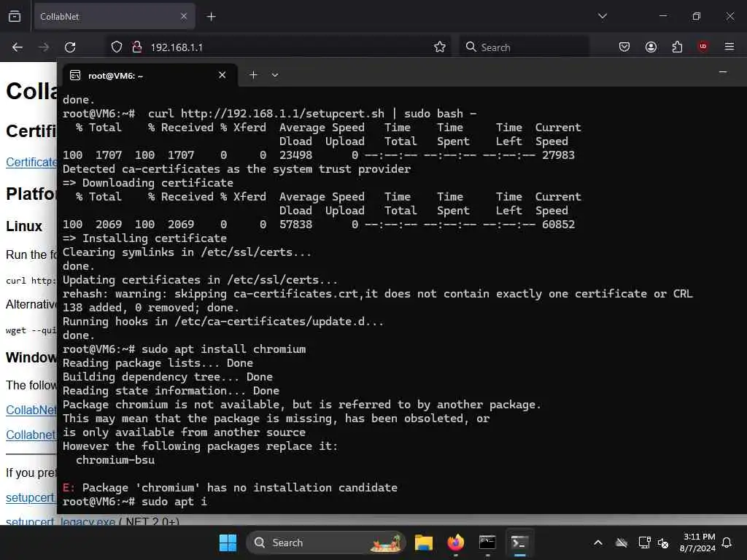Screen dimensions: 747x560
Task: Close the CollabNet browser tab
Action: click(x=184, y=17)
